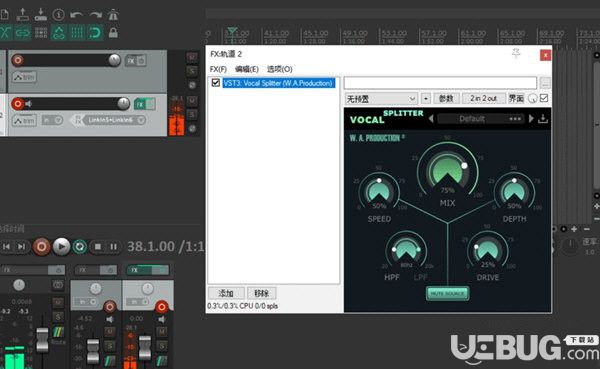This screenshot has height=369, width=600.
Task: Go to project start transport button
Action: (7, 247)
